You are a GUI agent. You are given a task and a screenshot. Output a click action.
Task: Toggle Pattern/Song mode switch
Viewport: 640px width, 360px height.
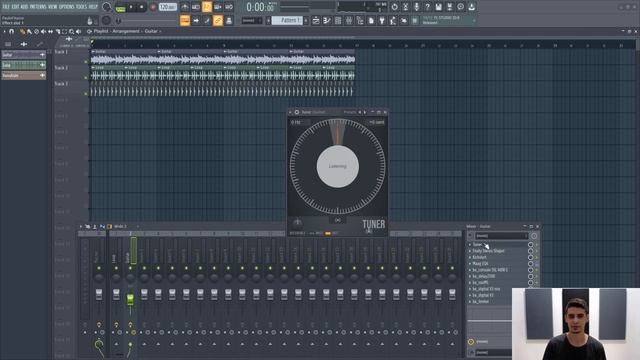coord(120,7)
